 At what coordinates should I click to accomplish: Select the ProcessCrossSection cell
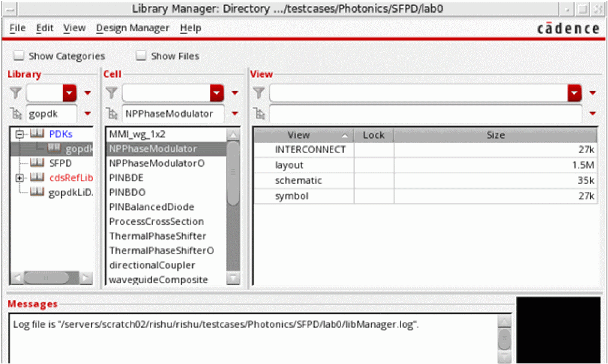point(156,221)
